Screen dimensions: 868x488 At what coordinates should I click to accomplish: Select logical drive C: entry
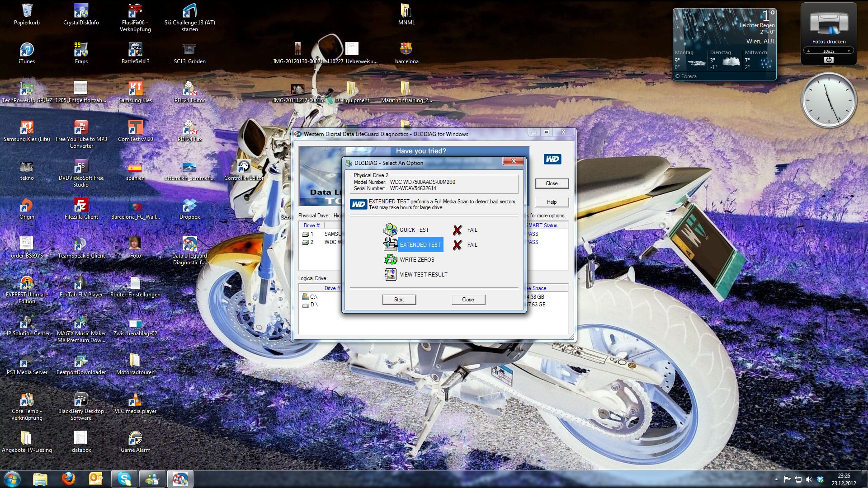point(313,297)
